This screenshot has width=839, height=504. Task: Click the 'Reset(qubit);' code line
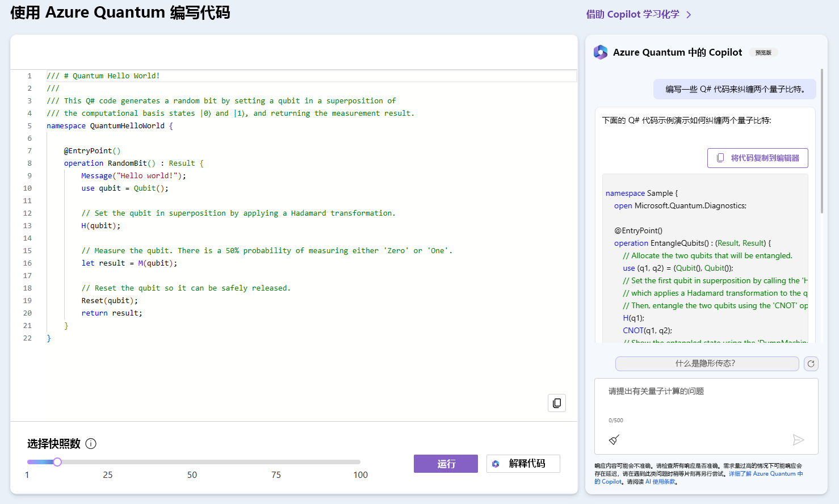pos(110,301)
